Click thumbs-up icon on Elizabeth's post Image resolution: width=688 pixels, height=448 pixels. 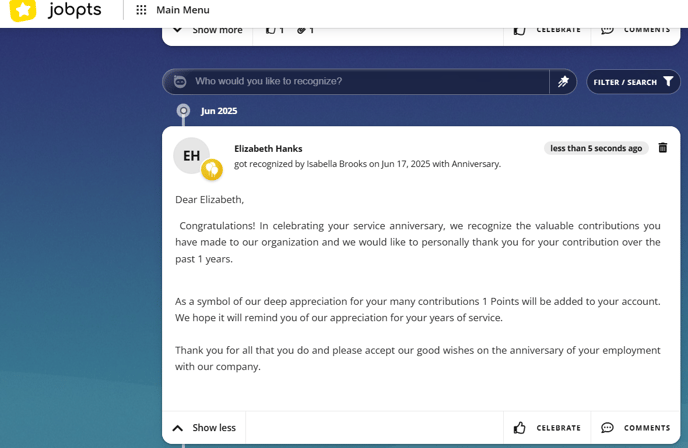click(520, 428)
